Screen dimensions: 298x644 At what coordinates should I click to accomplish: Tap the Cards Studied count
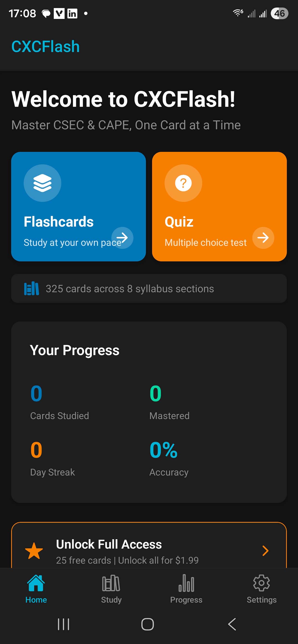pyautogui.click(x=36, y=393)
